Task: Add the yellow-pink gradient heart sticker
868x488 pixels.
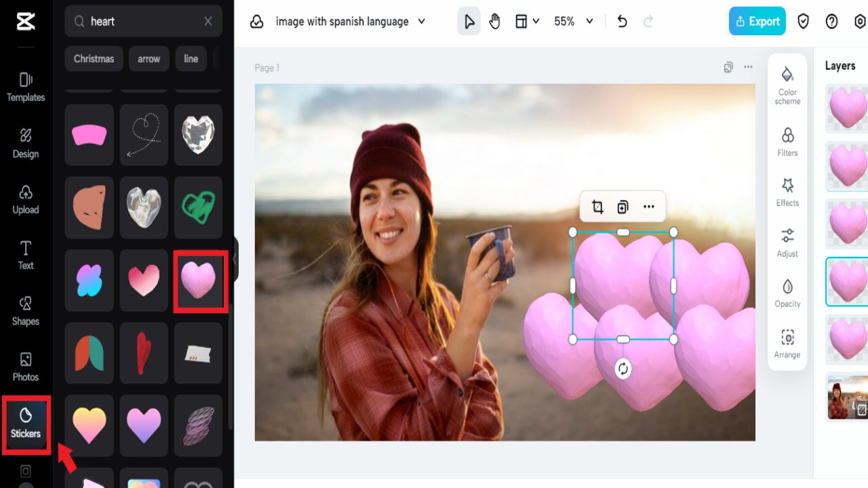Action: [90, 426]
